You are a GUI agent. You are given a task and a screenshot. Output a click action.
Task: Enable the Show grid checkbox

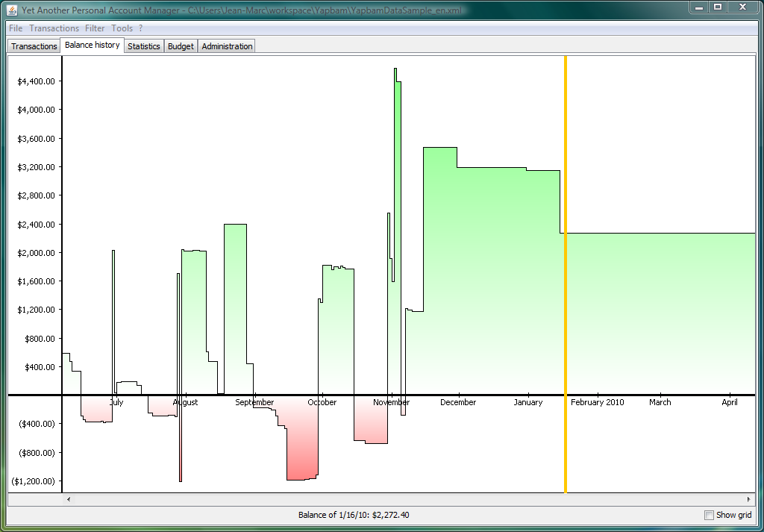(x=709, y=515)
